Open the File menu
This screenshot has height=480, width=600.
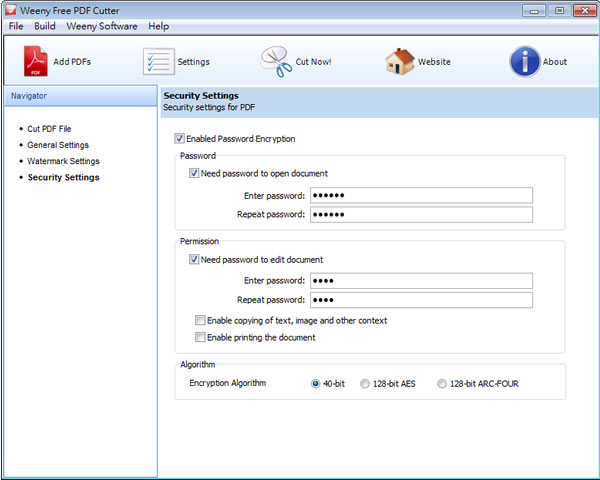16,26
